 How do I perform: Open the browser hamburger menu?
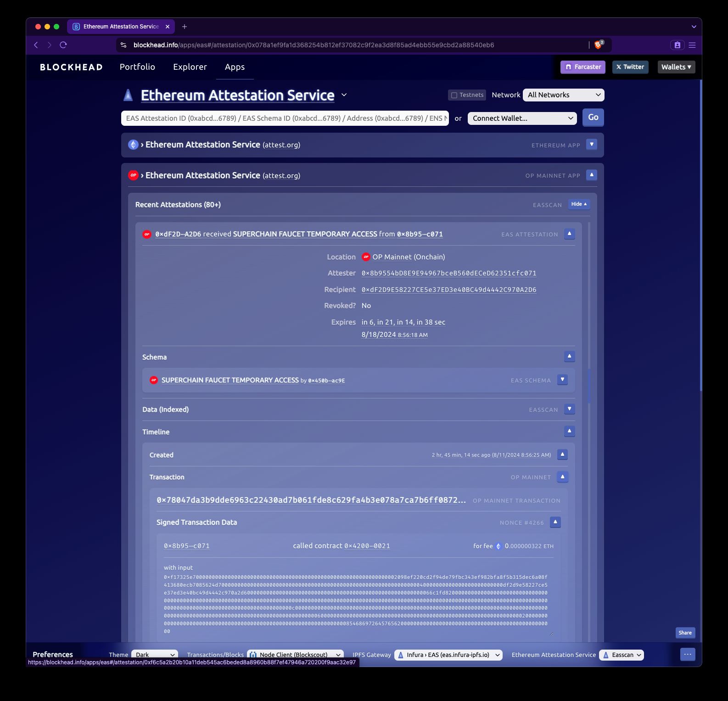click(x=692, y=45)
